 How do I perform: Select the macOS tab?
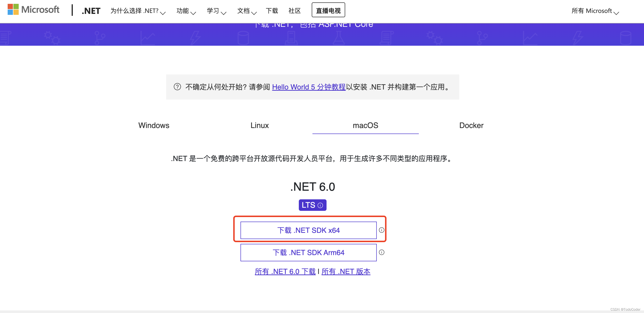365,125
